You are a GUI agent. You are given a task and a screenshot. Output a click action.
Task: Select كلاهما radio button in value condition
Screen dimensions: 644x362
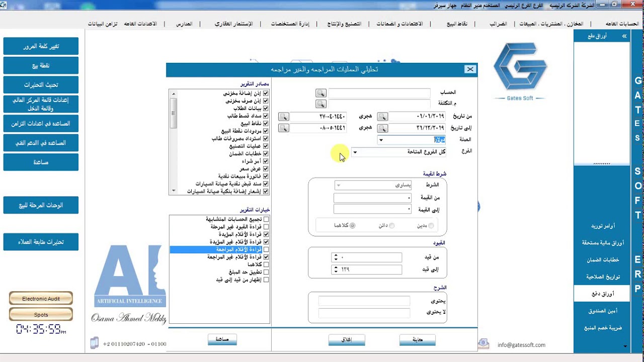pyautogui.click(x=352, y=226)
